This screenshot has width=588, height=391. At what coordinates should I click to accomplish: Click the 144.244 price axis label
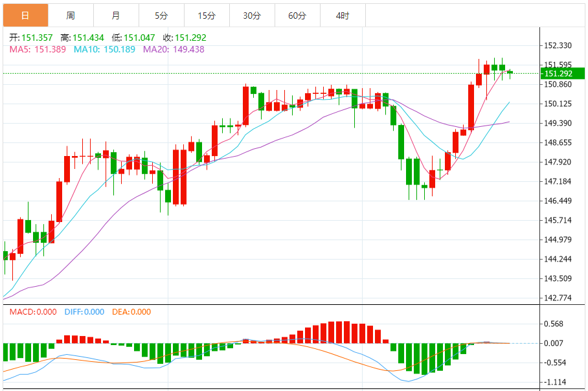(x=558, y=259)
